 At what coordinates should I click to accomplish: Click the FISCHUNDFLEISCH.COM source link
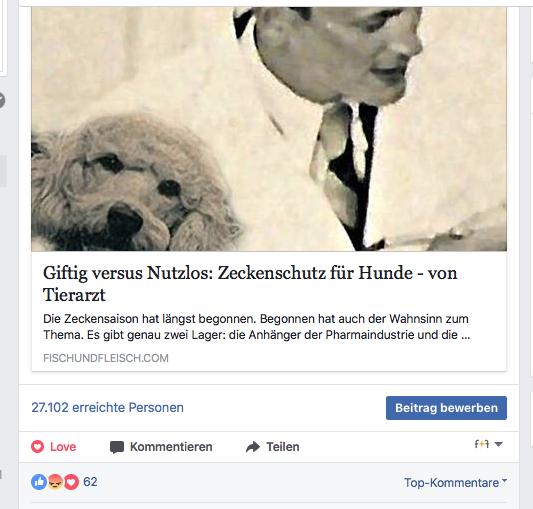pyautogui.click(x=106, y=358)
